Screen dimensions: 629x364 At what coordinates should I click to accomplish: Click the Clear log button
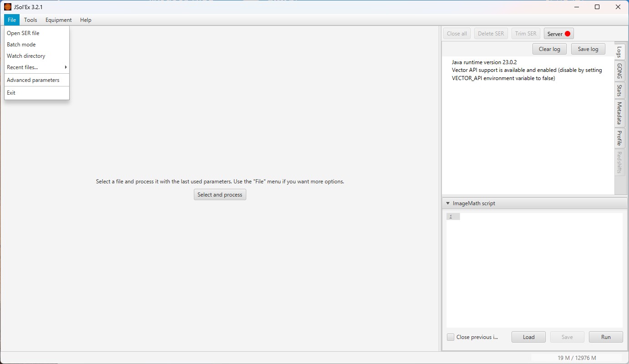(x=549, y=49)
